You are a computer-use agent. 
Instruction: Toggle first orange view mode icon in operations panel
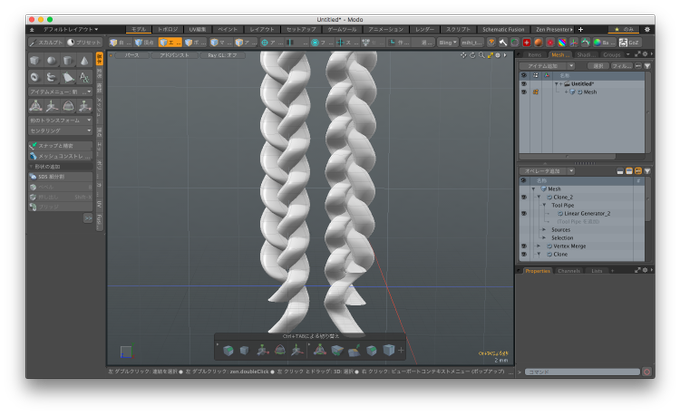coord(629,171)
